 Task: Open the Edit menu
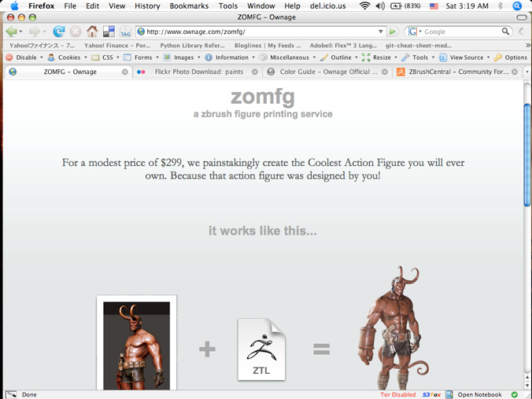tap(92, 6)
